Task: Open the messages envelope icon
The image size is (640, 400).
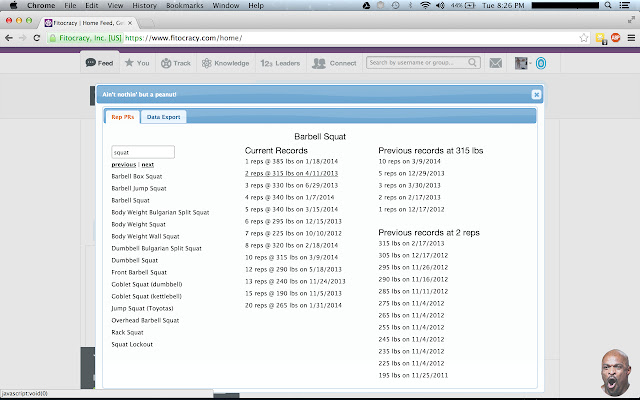Action: click(x=496, y=63)
